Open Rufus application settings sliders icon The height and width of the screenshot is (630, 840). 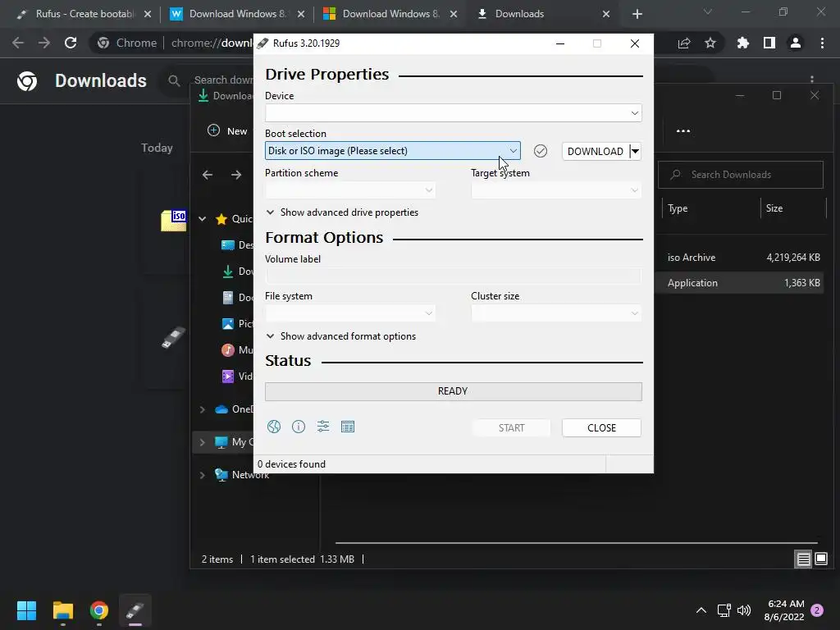point(323,427)
